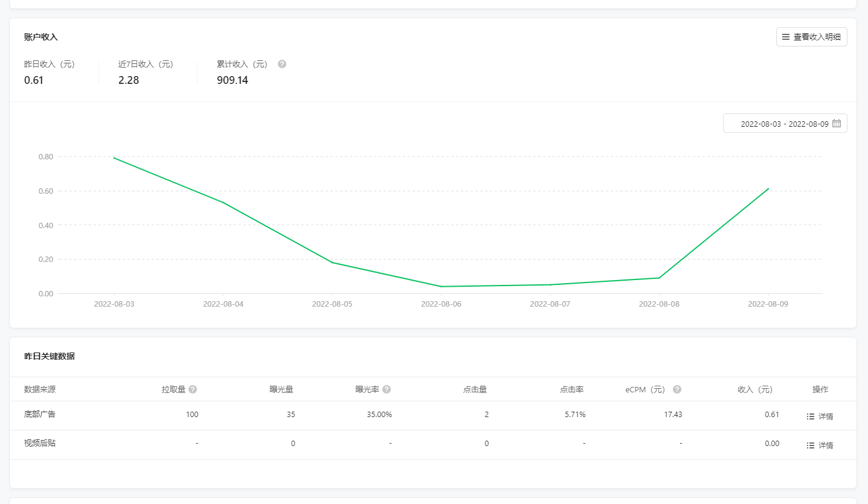Select the chart point at 2022-08-03
The image size is (868, 504).
pos(114,158)
